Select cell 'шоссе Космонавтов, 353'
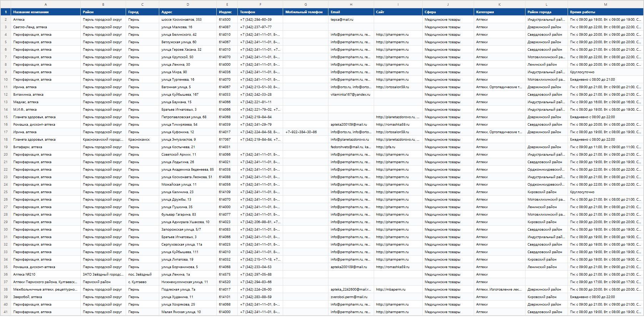644x322 pixels. (x=188, y=20)
